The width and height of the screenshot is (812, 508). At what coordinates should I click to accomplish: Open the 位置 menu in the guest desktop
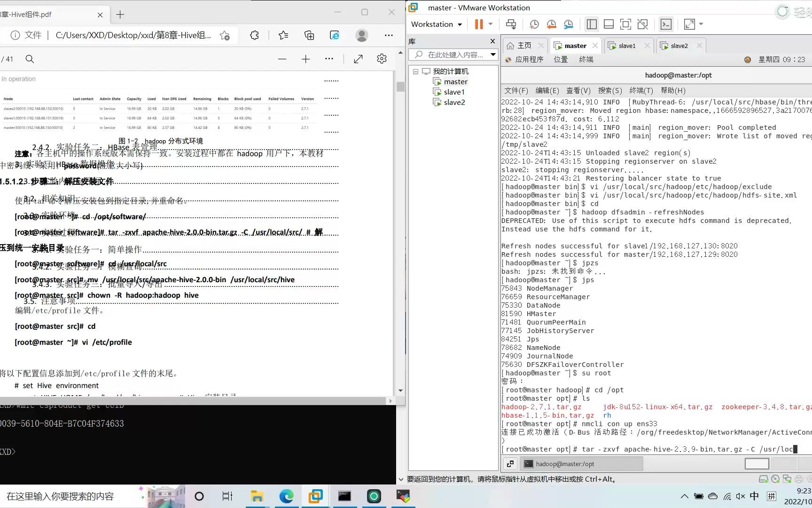point(561,59)
